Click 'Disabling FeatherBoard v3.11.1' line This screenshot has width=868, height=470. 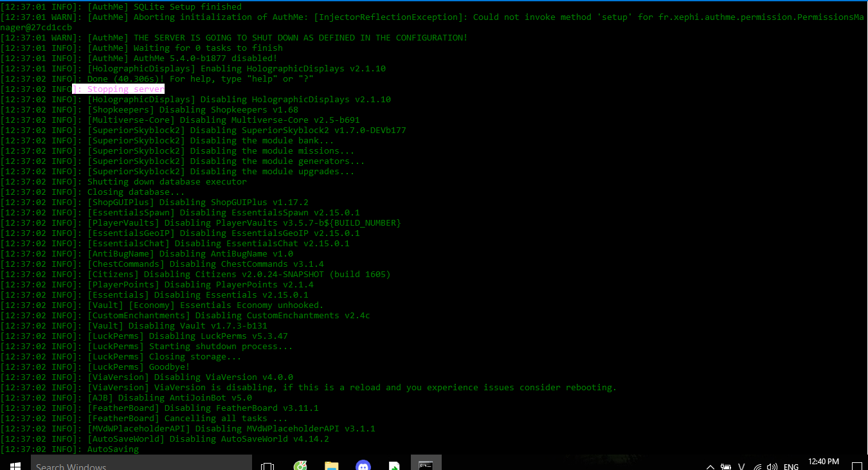159,408
